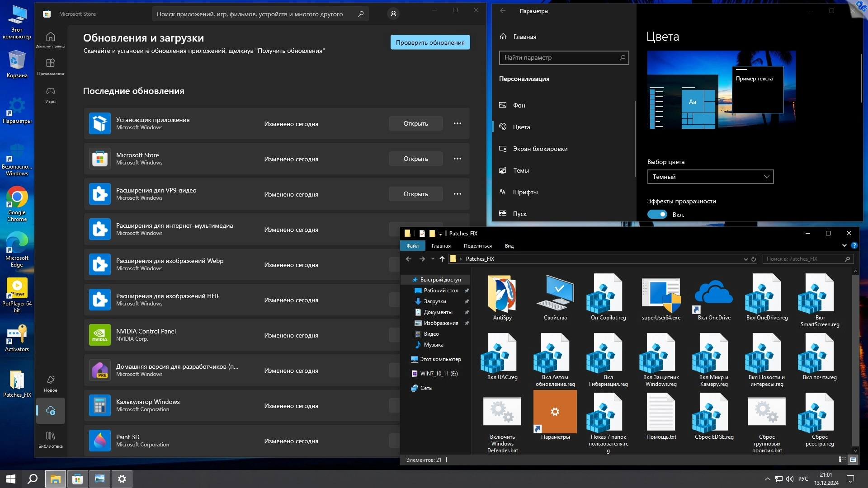Switch Explorer to large icons view

pyautogui.click(x=853, y=460)
